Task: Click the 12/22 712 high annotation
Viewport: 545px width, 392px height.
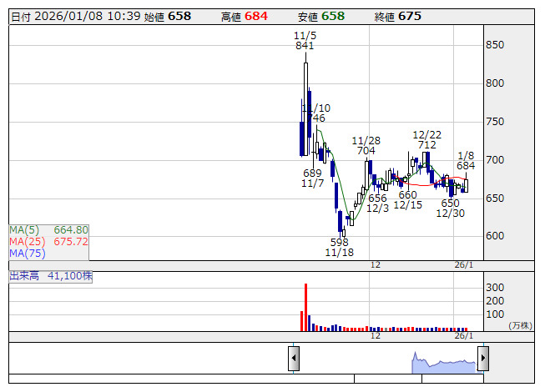Action: point(426,139)
